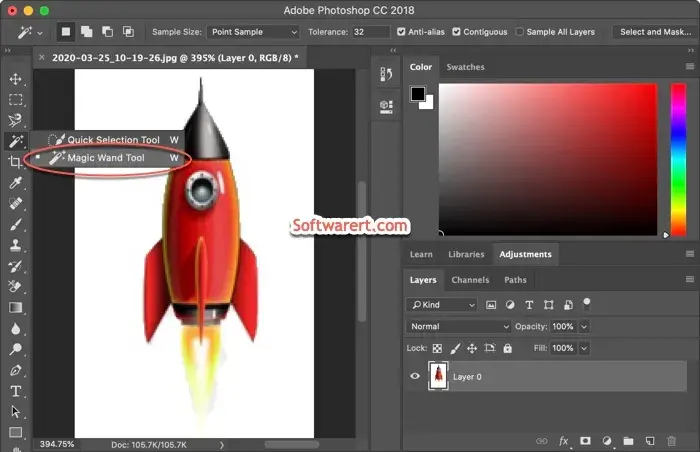Select the Brush tool

(x=16, y=224)
